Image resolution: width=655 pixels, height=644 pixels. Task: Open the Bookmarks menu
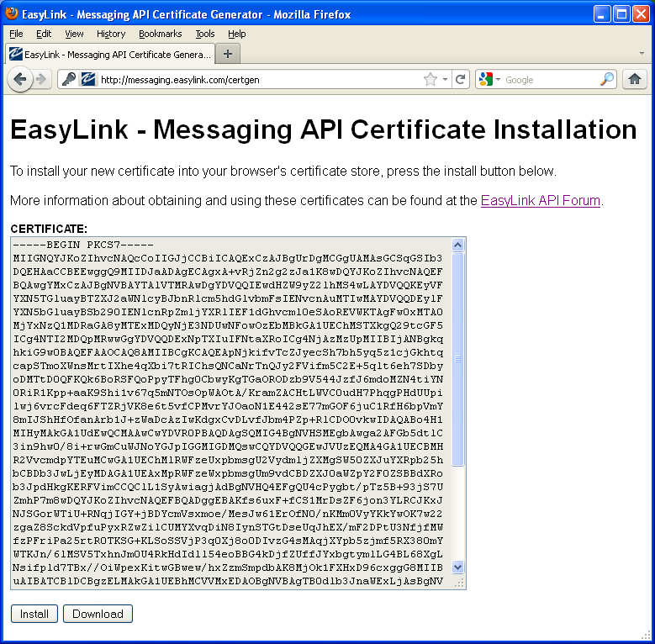tap(160, 34)
